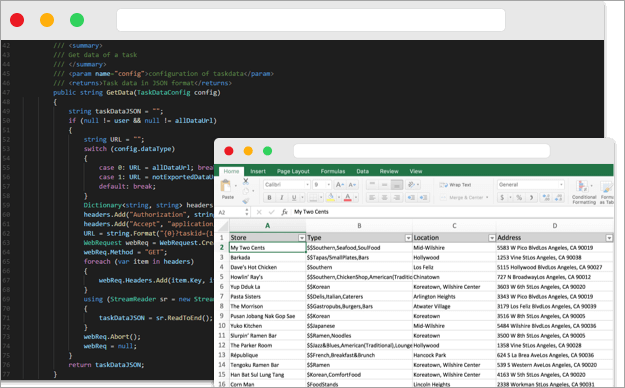Click the text Orientation icon
The image size is (625, 388).
tap(411, 185)
